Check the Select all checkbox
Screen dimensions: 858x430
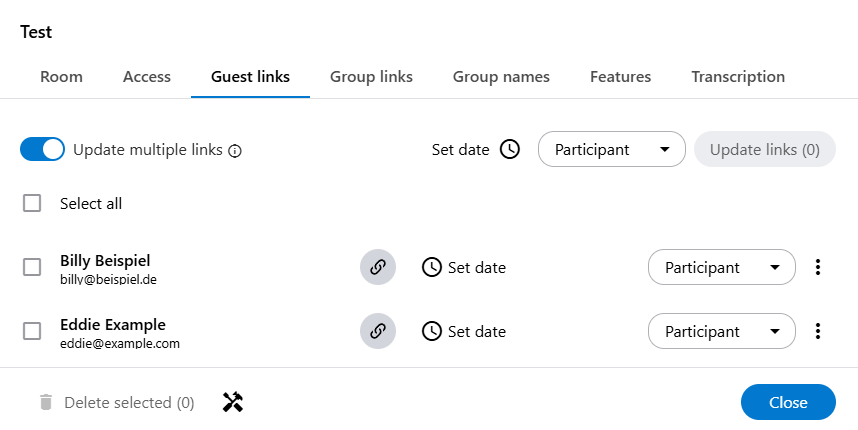(32, 203)
